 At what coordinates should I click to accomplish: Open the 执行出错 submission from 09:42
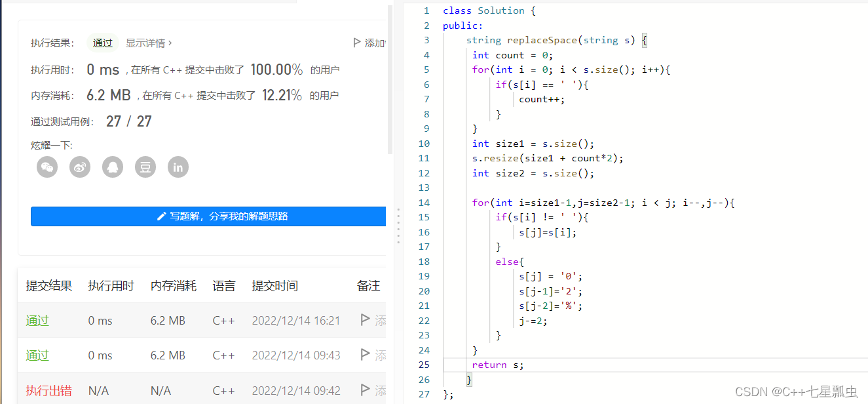click(48, 391)
